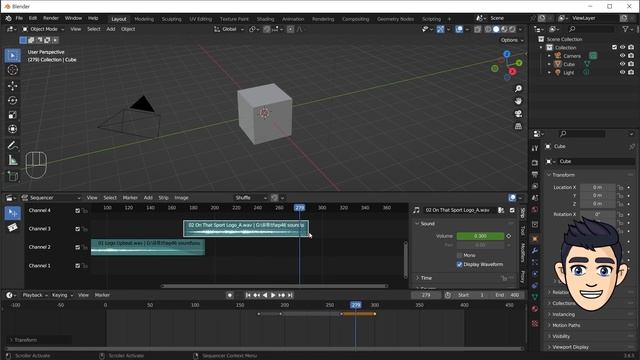Select the Add Cube tool
The width and height of the screenshot is (640, 360).
click(x=13, y=176)
